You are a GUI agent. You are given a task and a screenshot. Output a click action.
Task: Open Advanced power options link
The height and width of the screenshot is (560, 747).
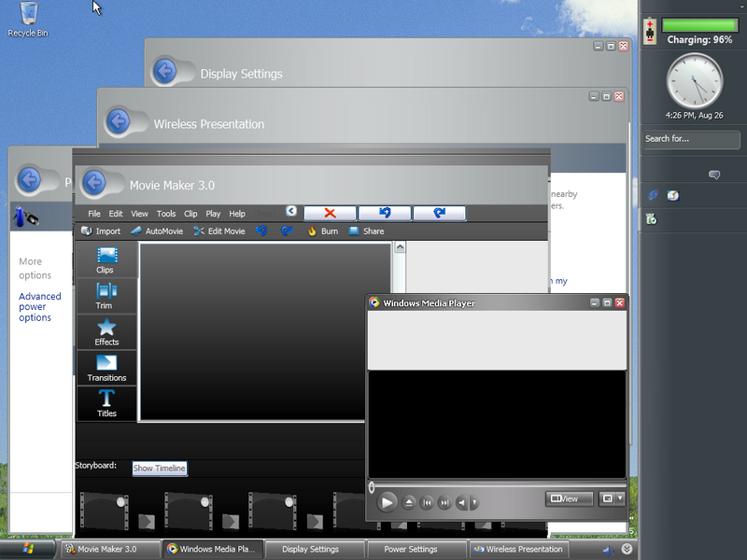pyautogui.click(x=40, y=307)
